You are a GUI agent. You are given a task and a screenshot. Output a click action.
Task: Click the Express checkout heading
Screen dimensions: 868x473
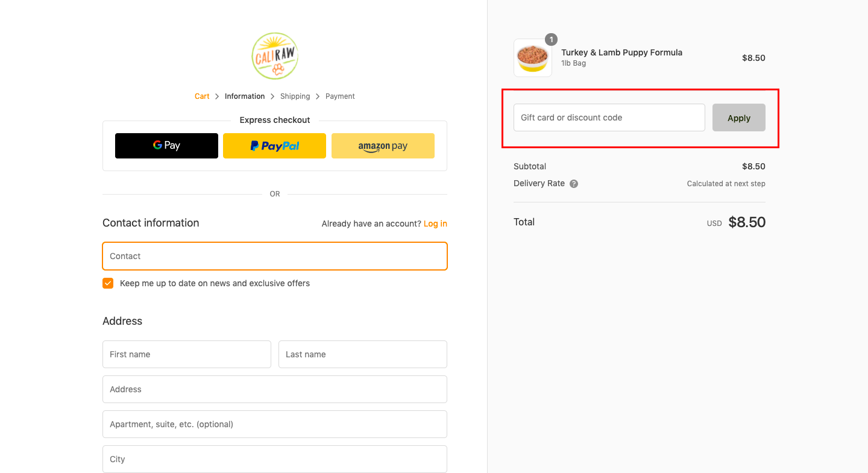pyautogui.click(x=275, y=120)
